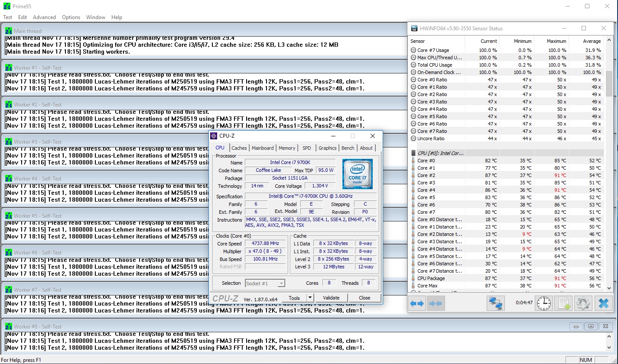Open the Edit menu

[x=23, y=17]
